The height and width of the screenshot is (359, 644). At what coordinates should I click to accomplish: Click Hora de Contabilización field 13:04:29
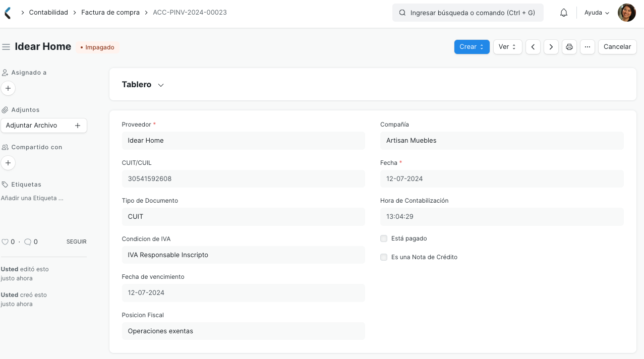[502, 217]
